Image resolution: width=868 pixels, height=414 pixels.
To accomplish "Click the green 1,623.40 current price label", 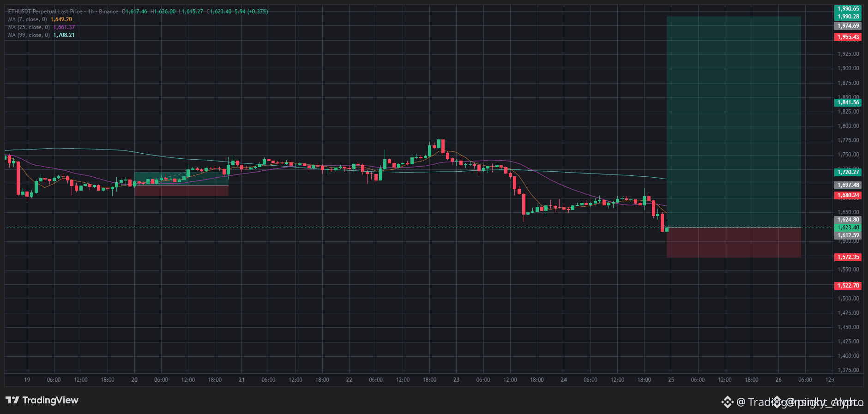I will pyautogui.click(x=848, y=228).
